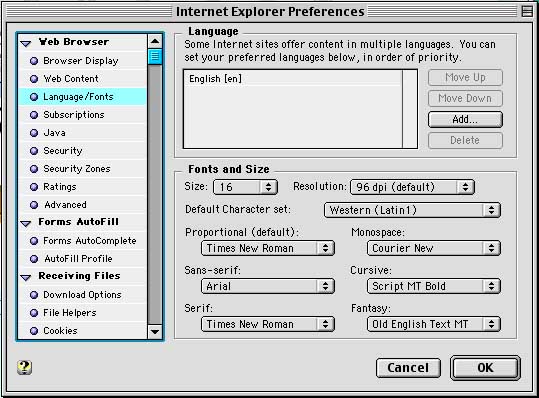This screenshot has width=539, height=398.
Task: Click the bullet icon beside File Helpers
Action: click(34, 313)
